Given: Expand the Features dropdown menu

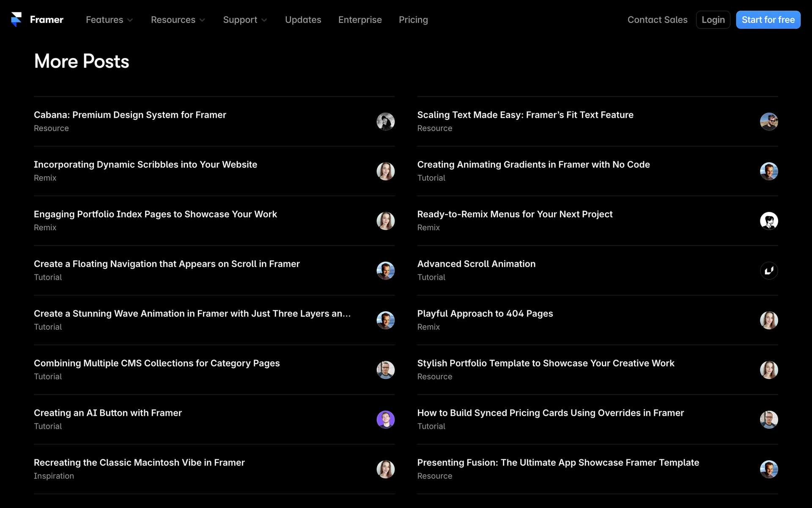Looking at the screenshot, I should point(109,20).
